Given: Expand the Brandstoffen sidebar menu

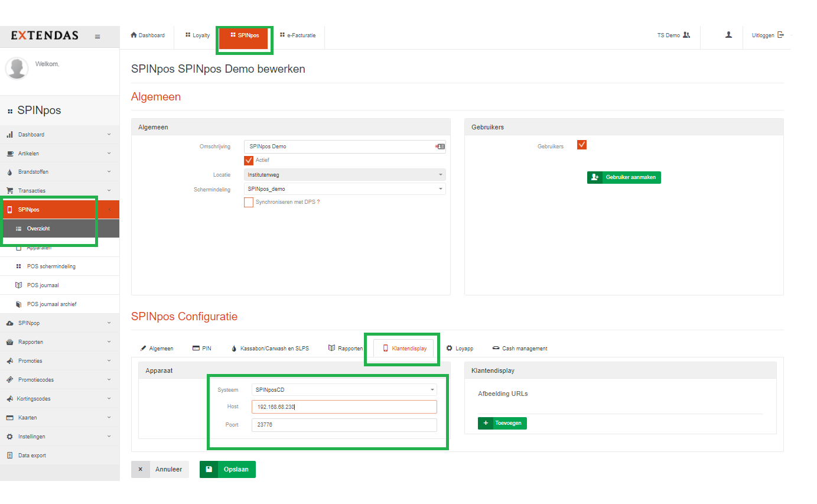Looking at the screenshot, I should [60, 172].
